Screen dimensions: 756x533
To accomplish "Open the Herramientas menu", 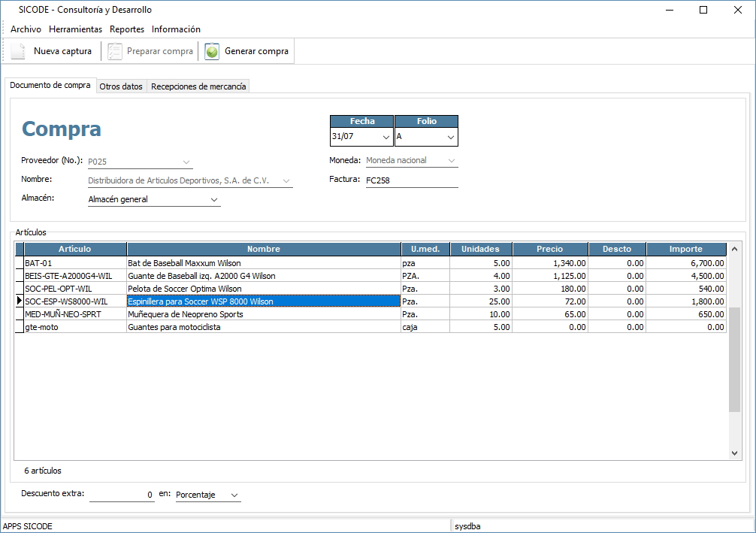I will [75, 29].
